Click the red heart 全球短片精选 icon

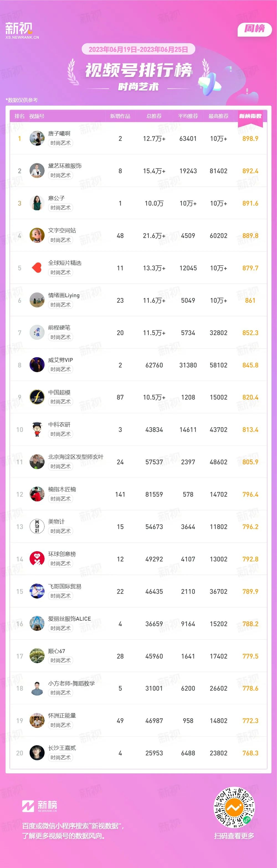point(37,268)
